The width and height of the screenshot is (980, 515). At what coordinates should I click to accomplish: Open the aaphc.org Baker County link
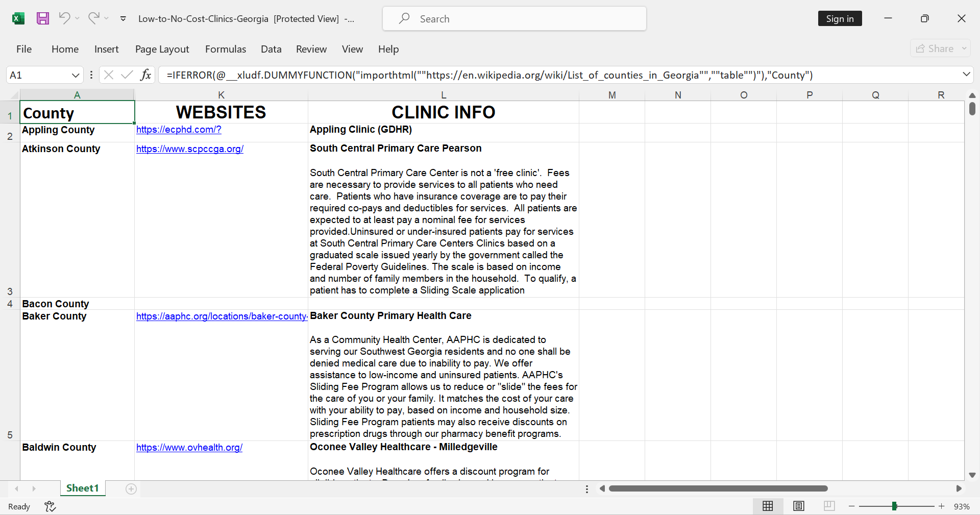(x=222, y=316)
